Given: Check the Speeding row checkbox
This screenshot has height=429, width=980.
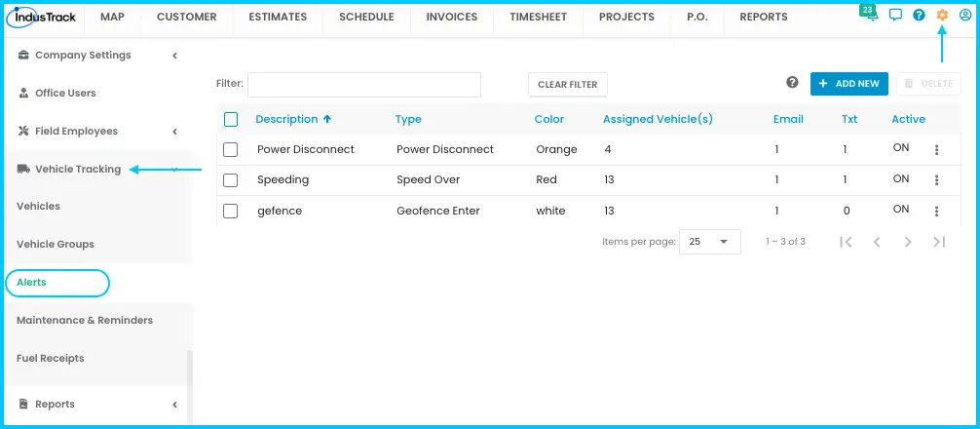Looking at the screenshot, I should [x=231, y=180].
